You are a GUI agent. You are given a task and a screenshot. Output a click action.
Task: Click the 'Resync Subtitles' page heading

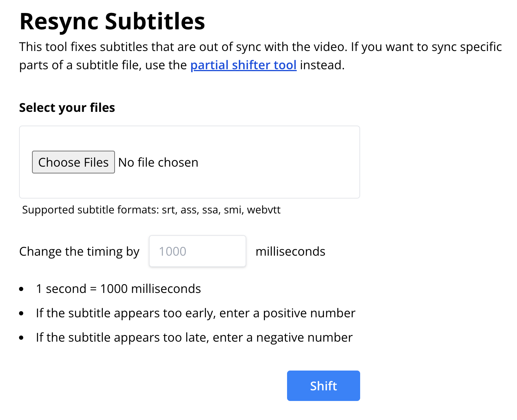[112, 22]
